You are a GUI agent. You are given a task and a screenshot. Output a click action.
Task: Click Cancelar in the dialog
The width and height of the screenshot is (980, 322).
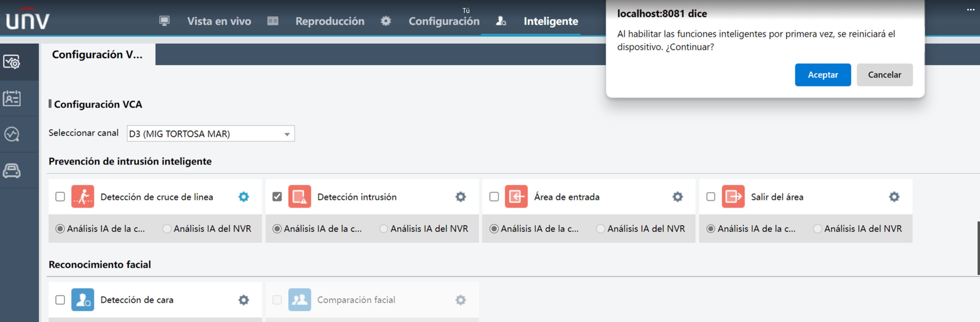(885, 75)
